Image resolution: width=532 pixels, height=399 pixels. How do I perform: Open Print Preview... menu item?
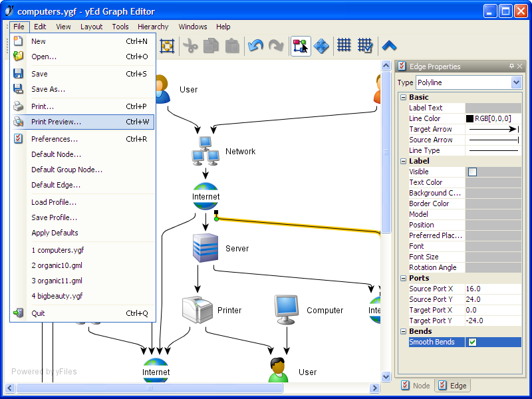82,122
